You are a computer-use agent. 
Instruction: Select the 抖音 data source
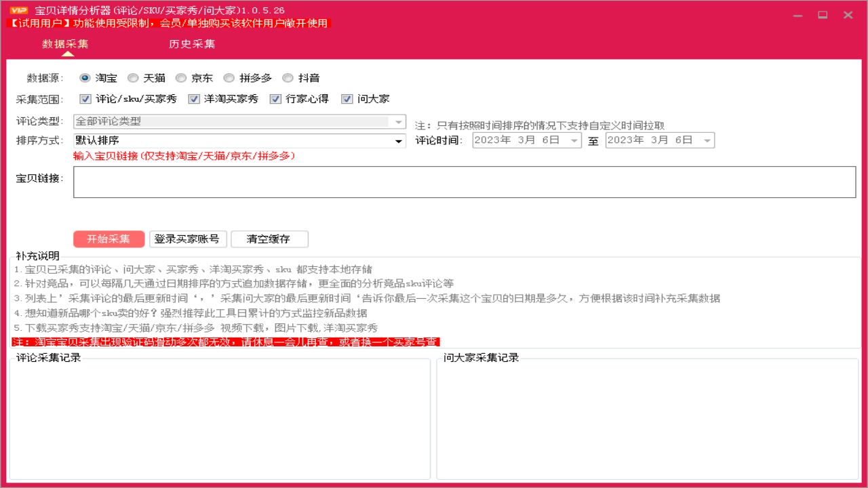(x=288, y=78)
